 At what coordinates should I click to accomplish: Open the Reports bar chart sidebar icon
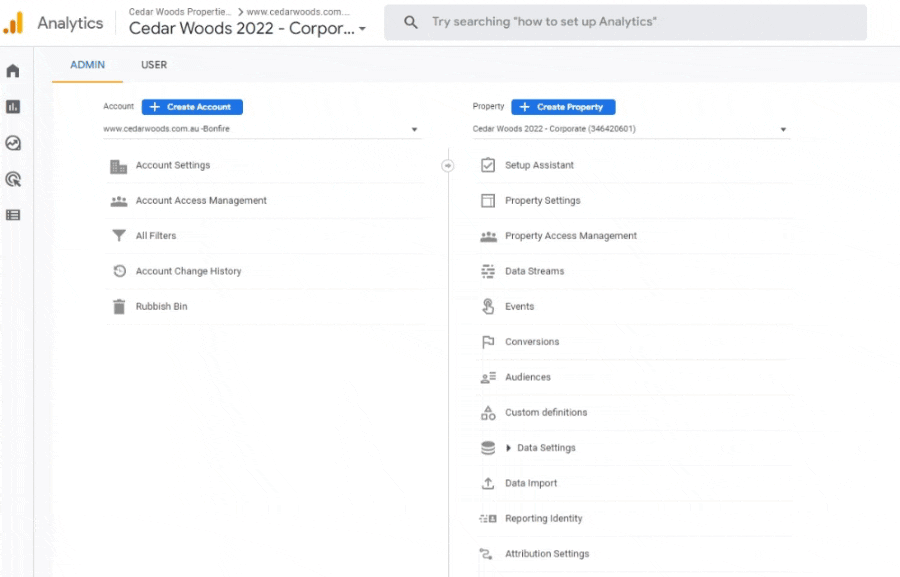pos(13,107)
